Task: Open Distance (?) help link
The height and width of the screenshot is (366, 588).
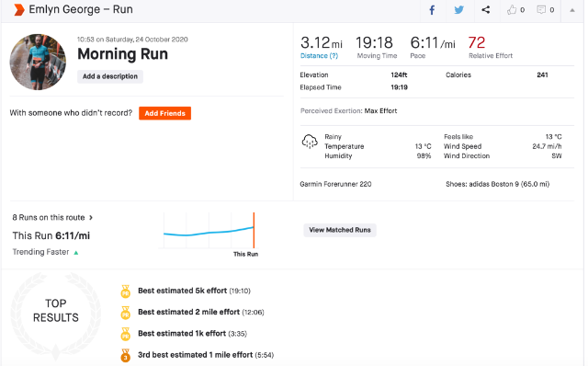Action: (x=319, y=55)
